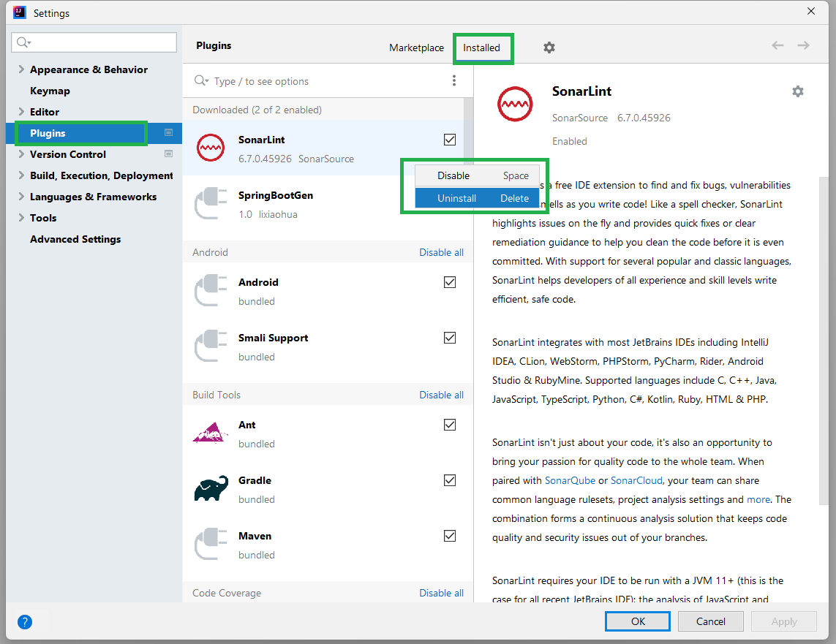
Task: Disable the Maven plugin checkbox
Action: click(450, 536)
